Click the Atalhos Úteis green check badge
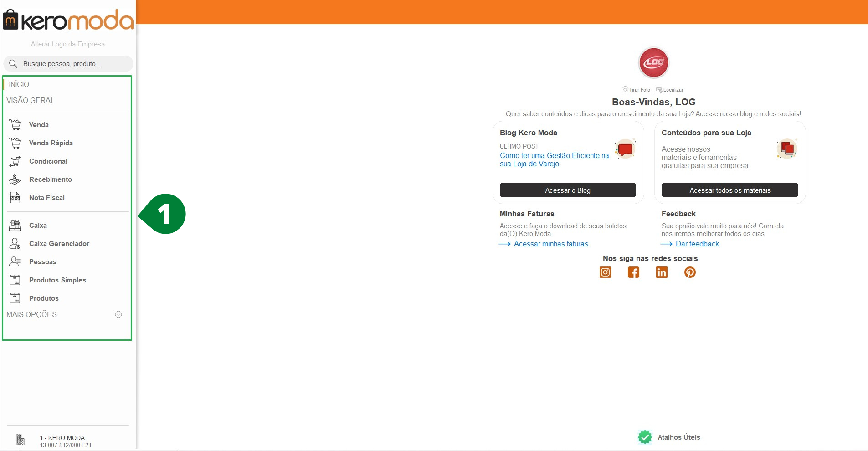The height and width of the screenshot is (451, 868). point(645,437)
